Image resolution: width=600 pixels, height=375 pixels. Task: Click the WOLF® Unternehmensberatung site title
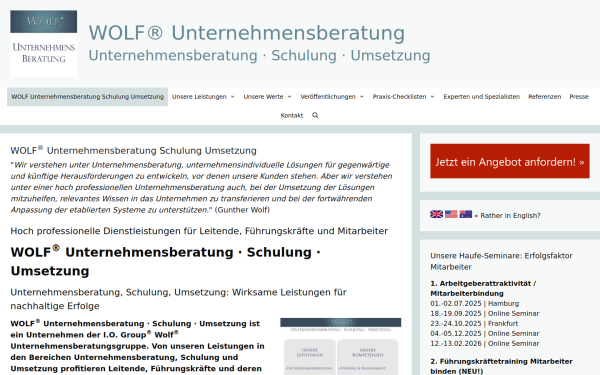[247, 33]
